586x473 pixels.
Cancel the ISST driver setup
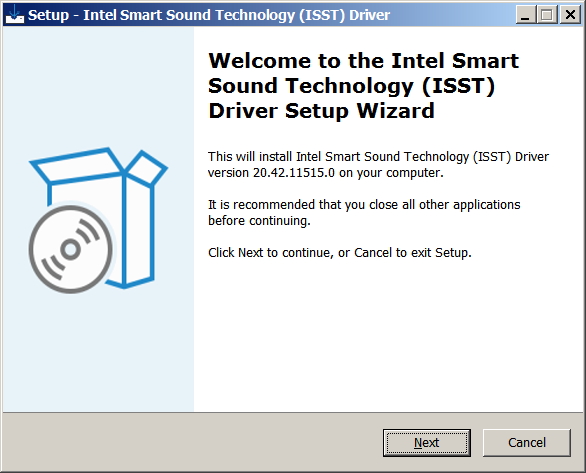527,443
